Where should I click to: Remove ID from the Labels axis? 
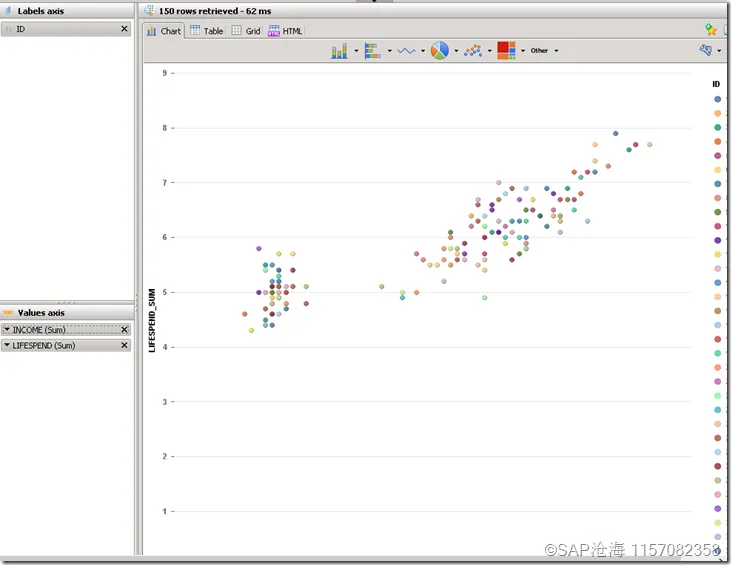(x=124, y=29)
